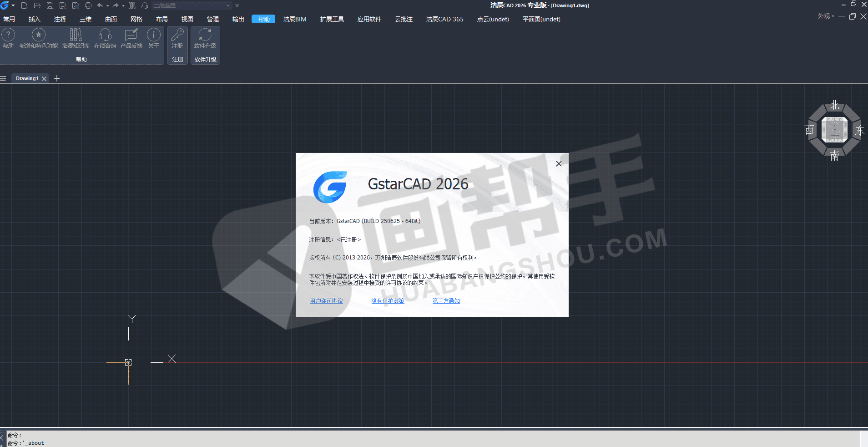The image size is (868, 447).
Task: Select the 浩辰CAD 365 tab
Action: click(x=444, y=19)
